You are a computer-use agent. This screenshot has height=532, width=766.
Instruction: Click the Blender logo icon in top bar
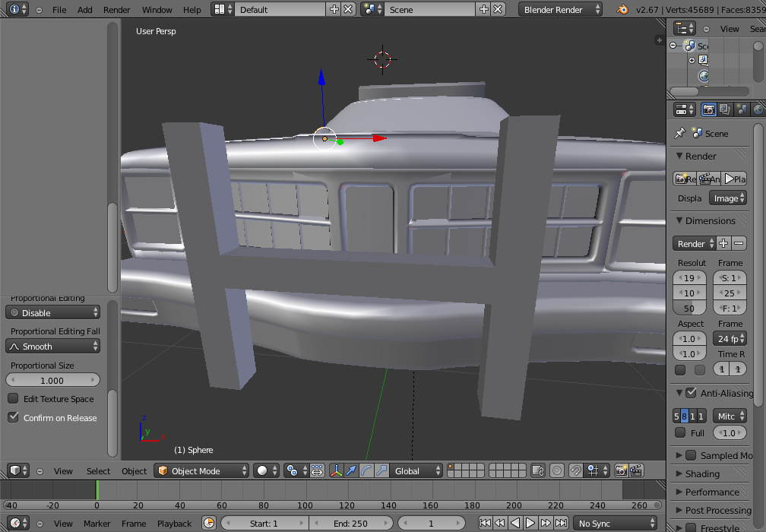(x=622, y=10)
